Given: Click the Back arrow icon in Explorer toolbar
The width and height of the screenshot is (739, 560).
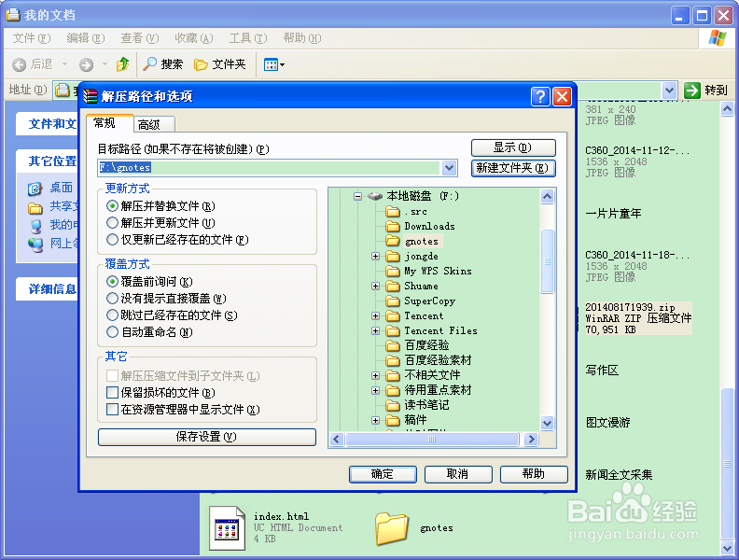Looking at the screenshot, I should (20, 64).
